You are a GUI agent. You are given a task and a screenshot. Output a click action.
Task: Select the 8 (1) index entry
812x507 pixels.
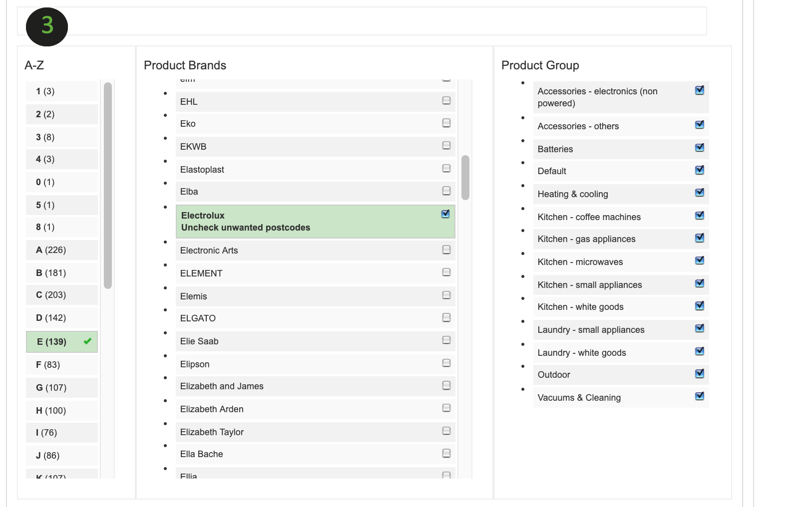click(62, 227)
